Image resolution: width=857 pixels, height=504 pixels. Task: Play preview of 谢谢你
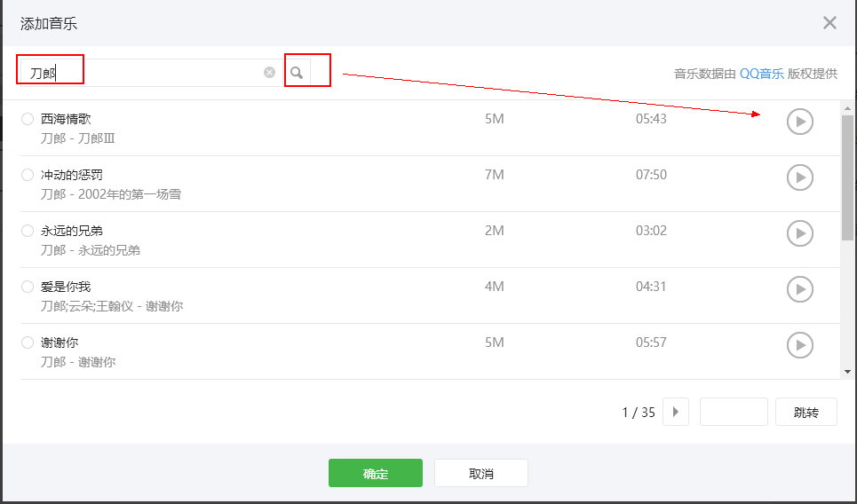click(x=799, y=345)
